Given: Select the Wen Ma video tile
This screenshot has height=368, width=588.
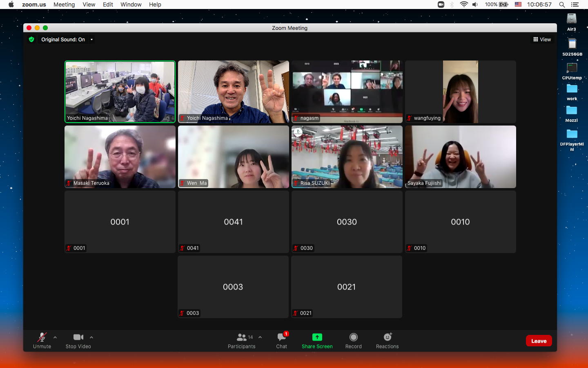Looking at the screenshot, I should pyautogui.click(x=234, y=157).
